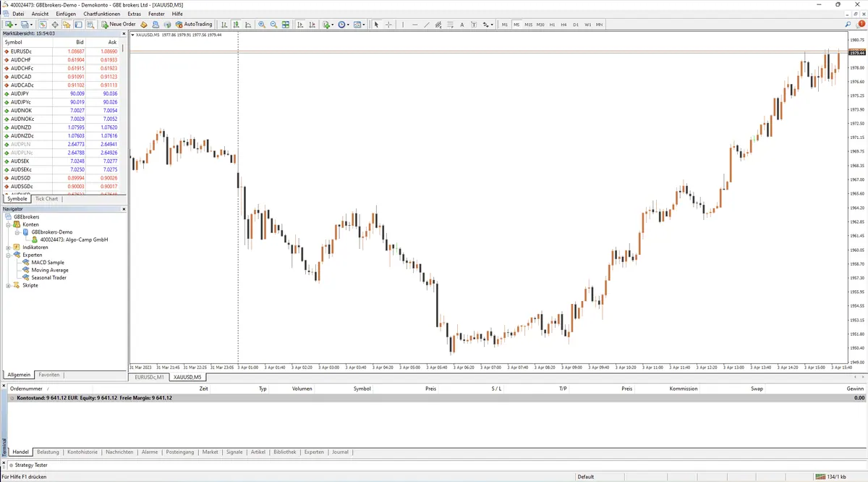Open the MetaEditor icon
Viewport: 868px width, 482px height.
[144, 24]
